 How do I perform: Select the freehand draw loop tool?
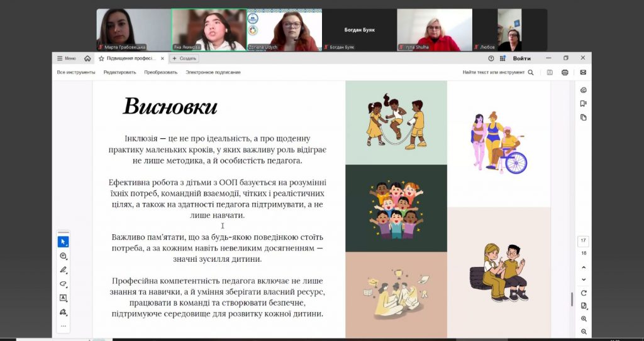point(63,284)
